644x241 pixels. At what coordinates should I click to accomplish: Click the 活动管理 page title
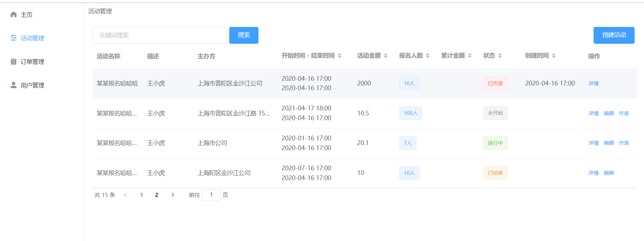(x=100, y=11)
